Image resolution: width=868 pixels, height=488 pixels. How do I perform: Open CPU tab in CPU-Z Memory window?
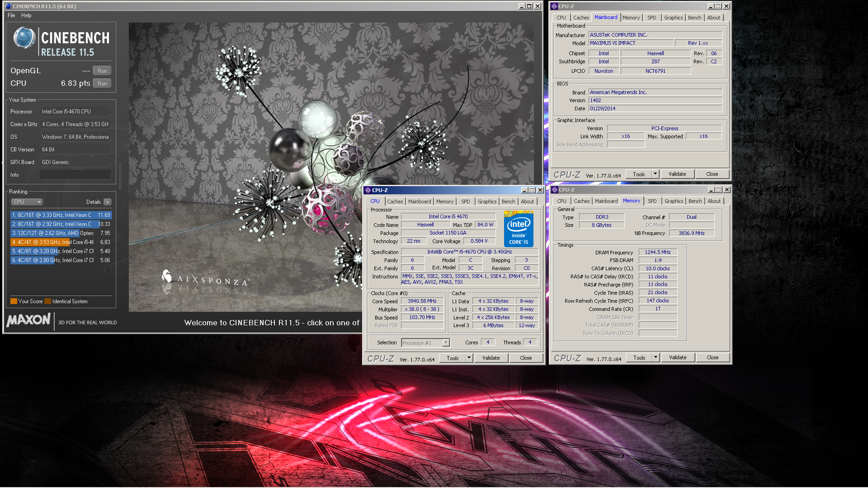(x=561, y=201)
